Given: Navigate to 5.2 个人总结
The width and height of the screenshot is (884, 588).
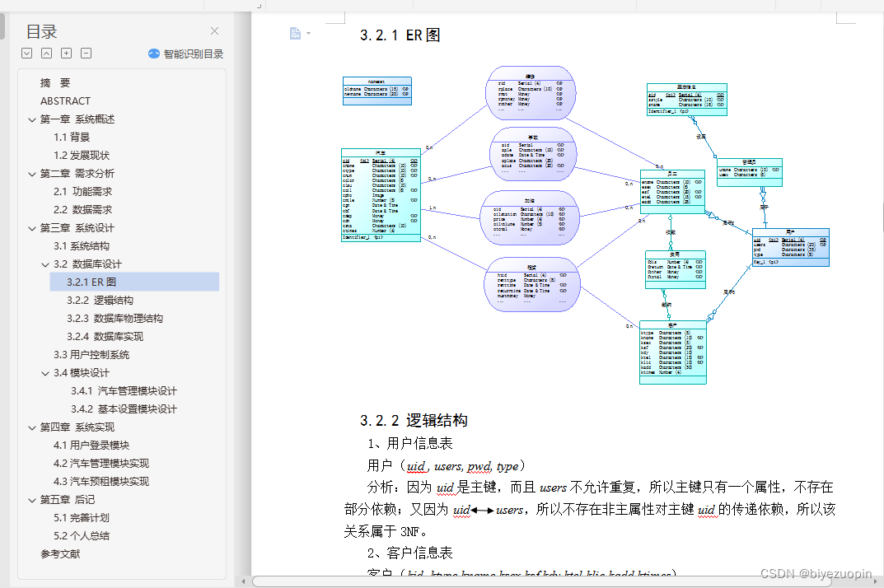Looking at the screenshot, I should coord(82,535).
